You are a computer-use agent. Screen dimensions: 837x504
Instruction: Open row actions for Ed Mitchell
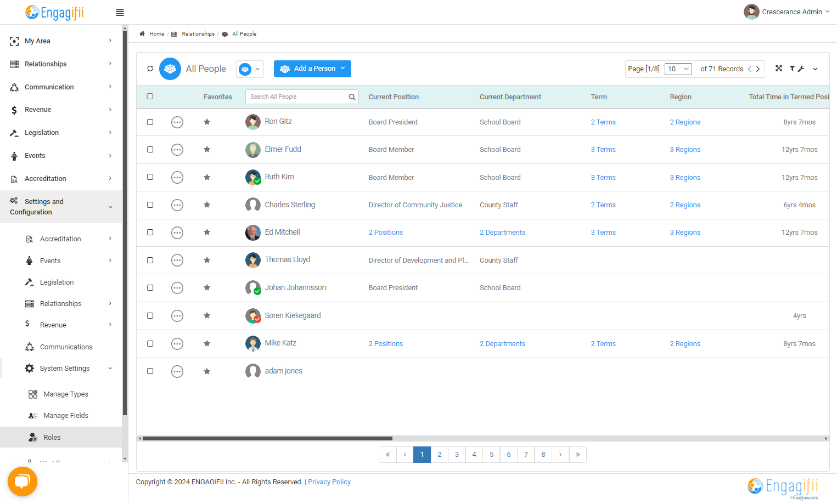177,233
